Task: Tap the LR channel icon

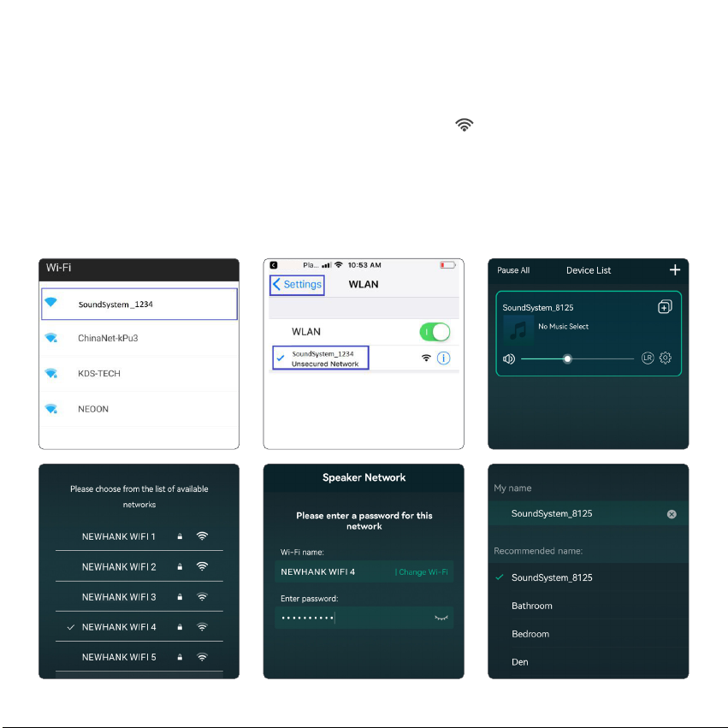Action: coord(648,358)
